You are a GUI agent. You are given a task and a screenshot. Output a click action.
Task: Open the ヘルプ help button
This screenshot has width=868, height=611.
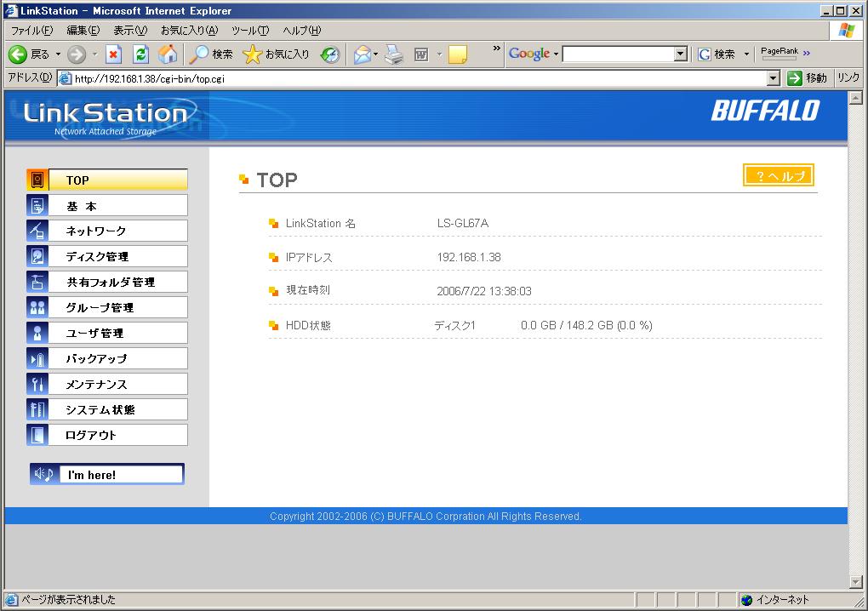[778, 175]
